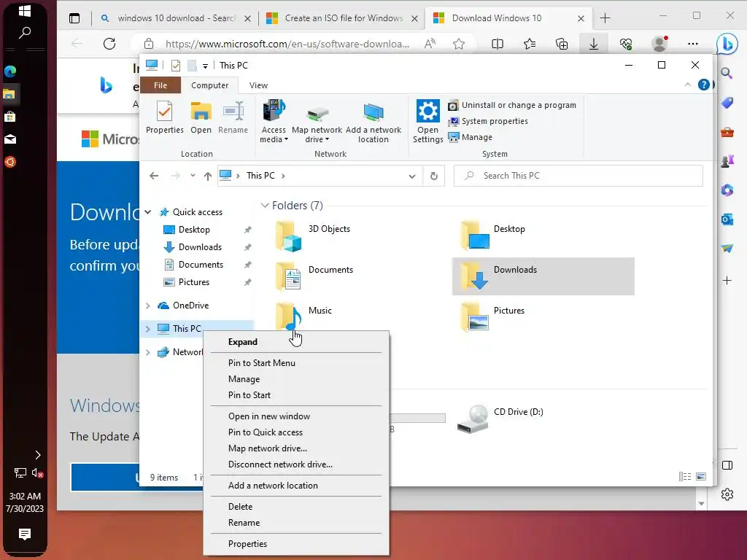Switch to the View ribbon tab
Viewport: 747px width, 560px height.
[x=258, y=85]
